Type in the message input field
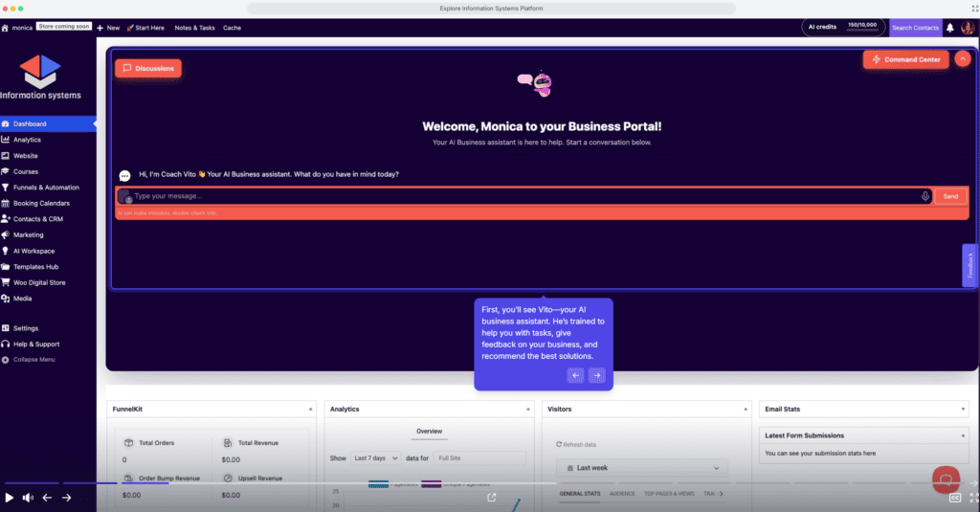 point(517,196)
